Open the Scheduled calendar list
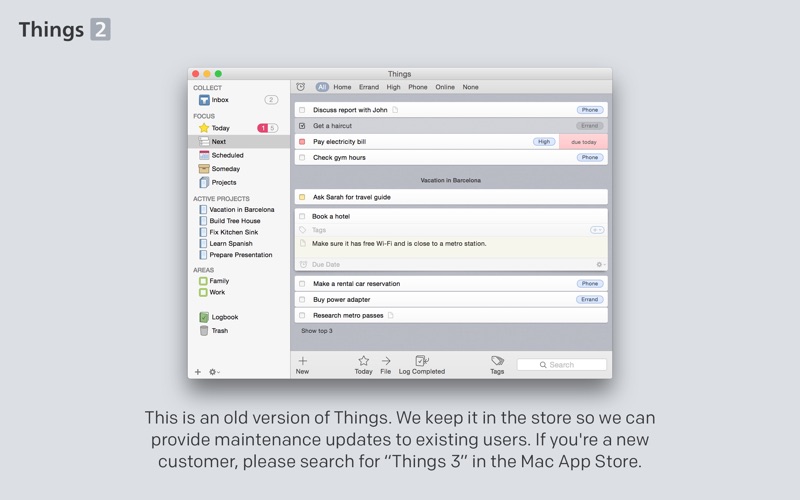The image size is (800, 500). click(226, 155)
